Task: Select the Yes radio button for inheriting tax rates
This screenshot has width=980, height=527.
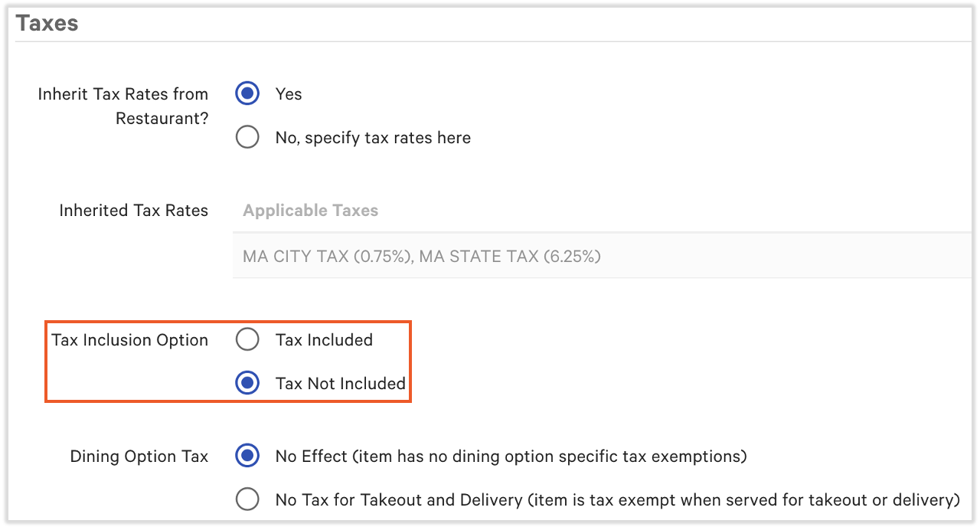Action: (247, 93)
